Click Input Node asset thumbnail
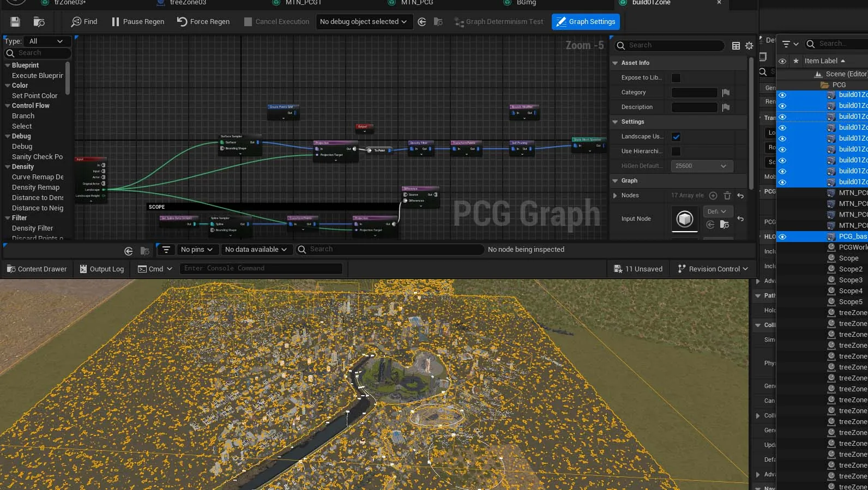868x490 pixels. 685,219
